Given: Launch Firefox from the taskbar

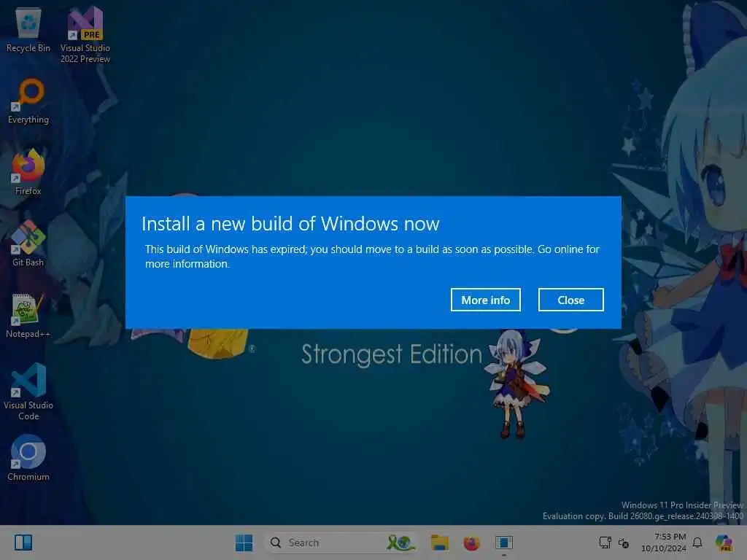Looking at the screenshot, I should (x=471, y=542).
